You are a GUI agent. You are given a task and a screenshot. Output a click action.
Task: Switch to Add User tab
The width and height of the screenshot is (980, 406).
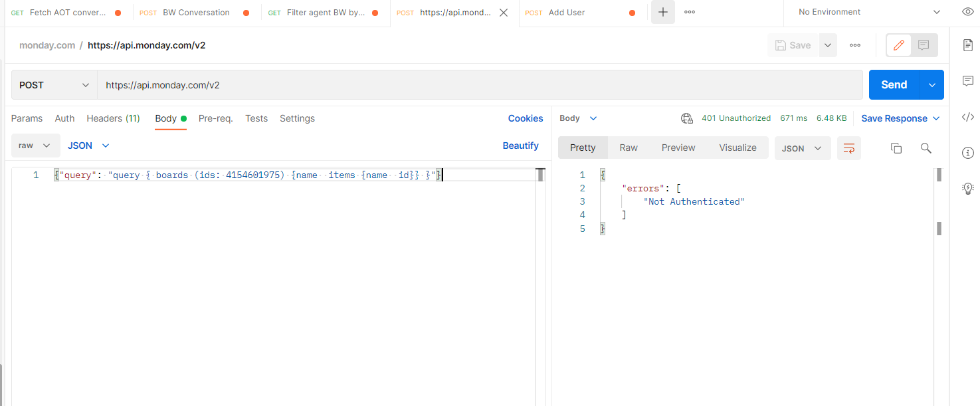580,13
